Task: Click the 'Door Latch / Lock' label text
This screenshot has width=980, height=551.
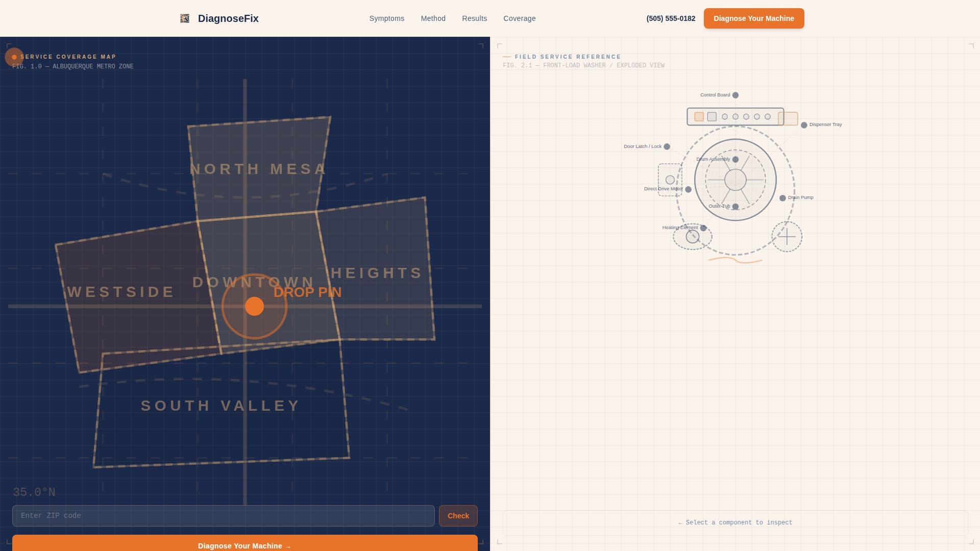Action: [x=643, y=146]
